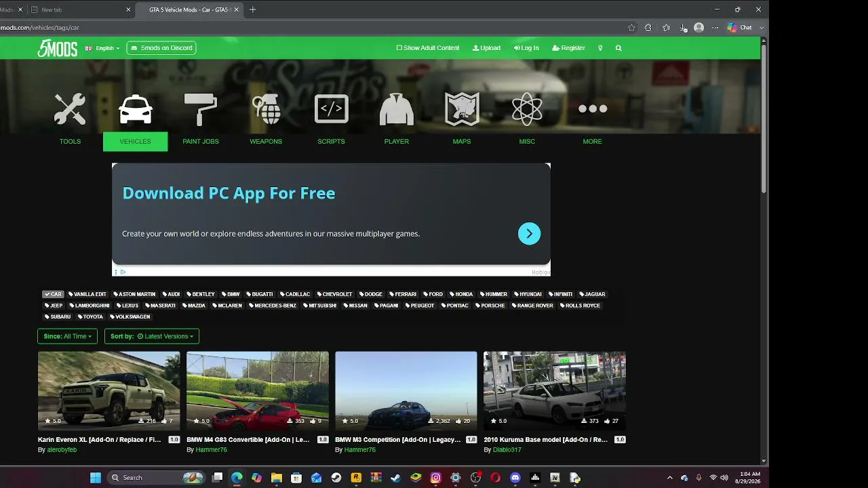Filter by the Ferrari tag
The width and height of the screenshot is (868, 488).
pyautogui.click(x=403, y=294)
